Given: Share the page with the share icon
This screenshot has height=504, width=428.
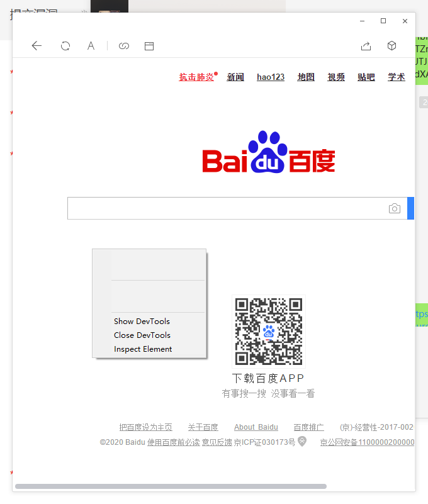Looking at the screenshot, I should coord(366,46).
